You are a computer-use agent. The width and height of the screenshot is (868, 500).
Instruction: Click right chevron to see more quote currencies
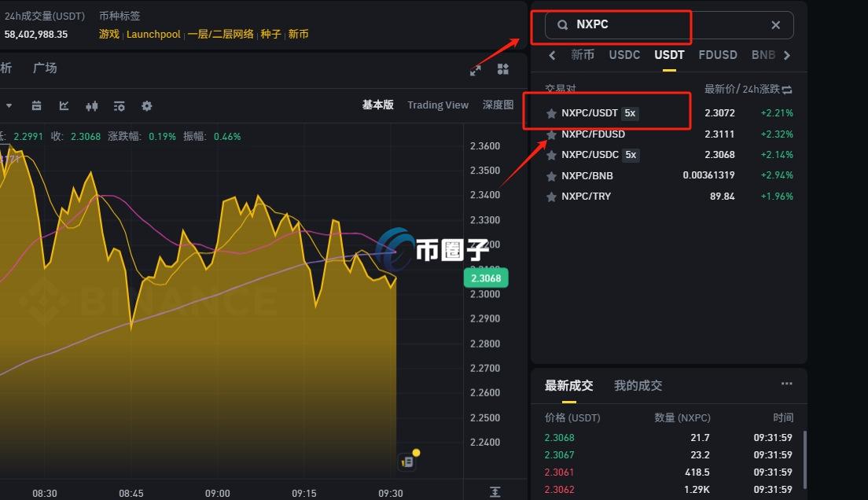[786, 55]
